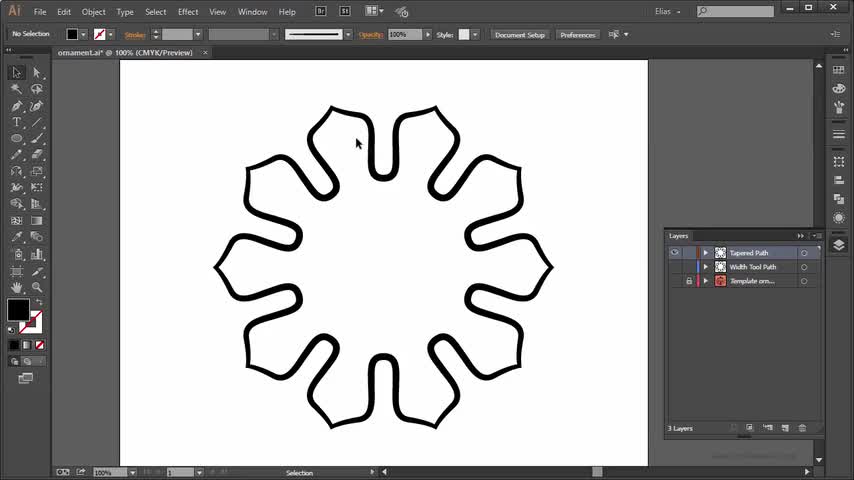Switch to the ornament.ai document tab

(x=125, y=53)
